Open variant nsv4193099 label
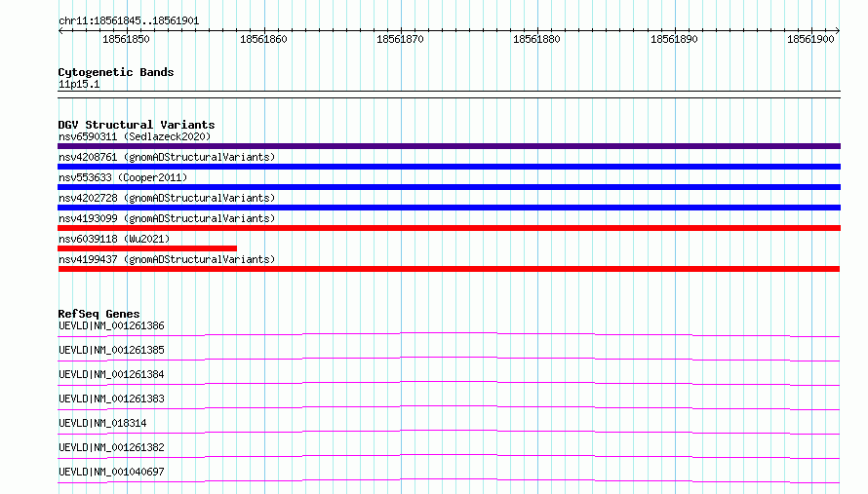 point(167,218)
